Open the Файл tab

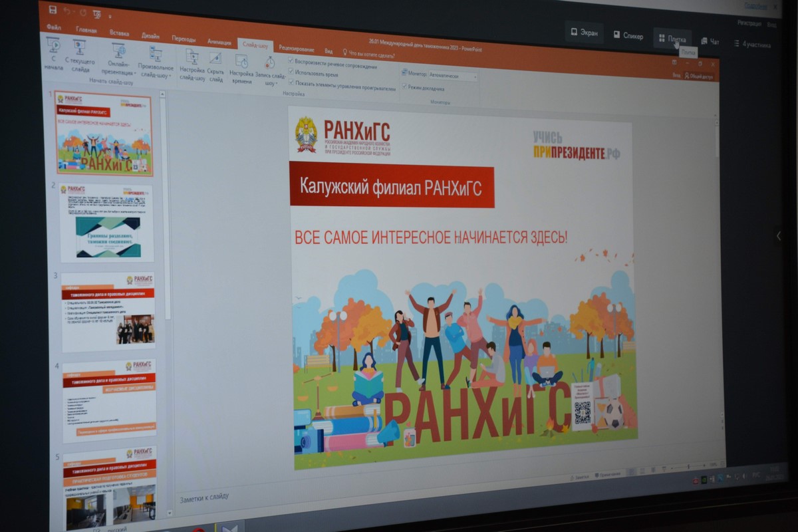pos(54,27)
